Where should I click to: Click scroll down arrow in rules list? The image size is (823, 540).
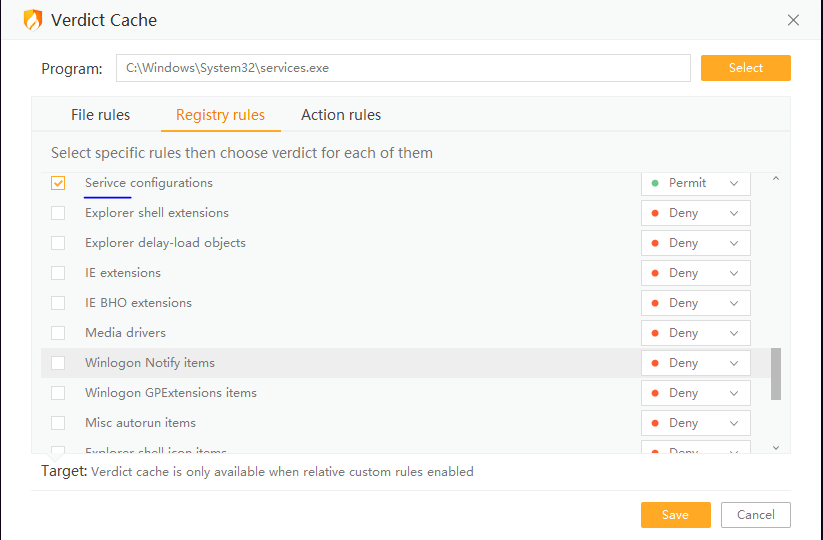(x=776, y=448)
